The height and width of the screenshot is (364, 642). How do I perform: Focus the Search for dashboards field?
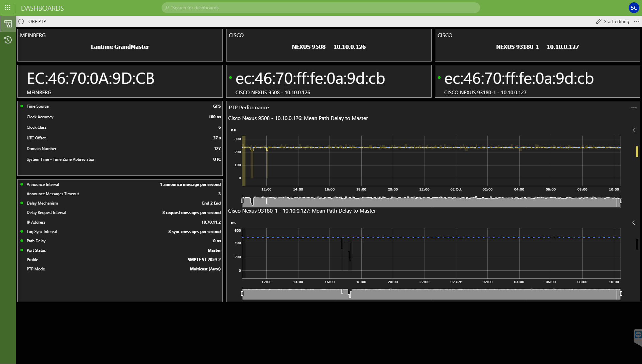(320, 8)
